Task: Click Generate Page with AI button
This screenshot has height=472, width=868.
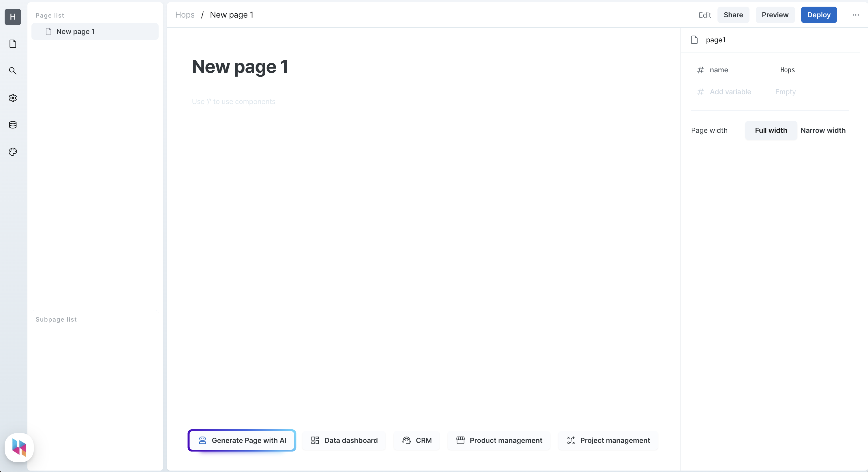Action: [x=242, y=440]
